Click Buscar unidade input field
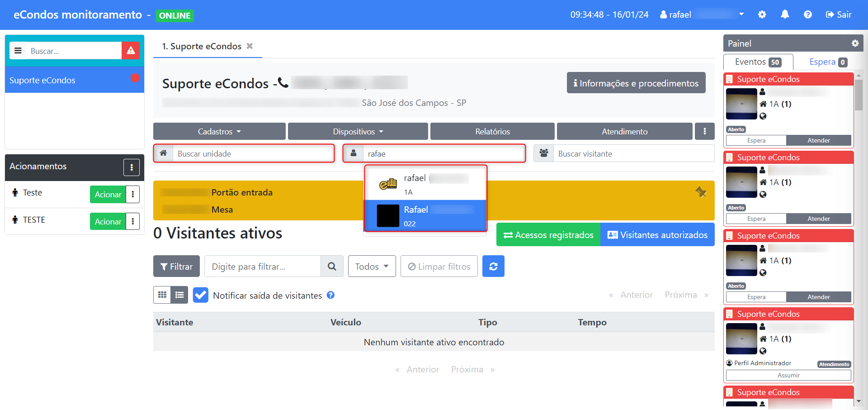The height and width of the screenshot is (410, 868). pyautogui.click(x=253, y=153)
